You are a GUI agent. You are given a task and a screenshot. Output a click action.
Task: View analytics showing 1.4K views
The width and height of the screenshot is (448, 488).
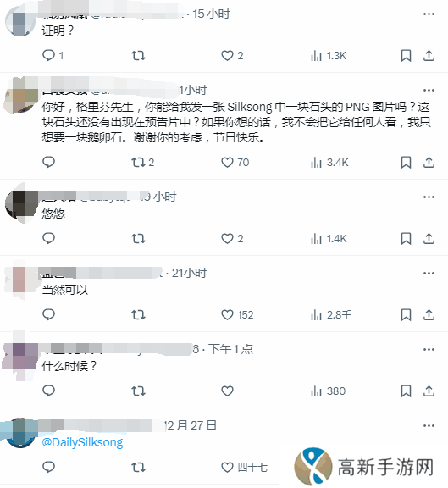pyautogui.click(x=329, y=239)
